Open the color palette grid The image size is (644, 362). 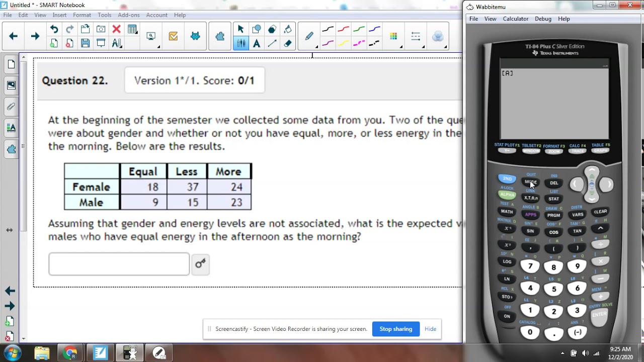pos(393,36)
